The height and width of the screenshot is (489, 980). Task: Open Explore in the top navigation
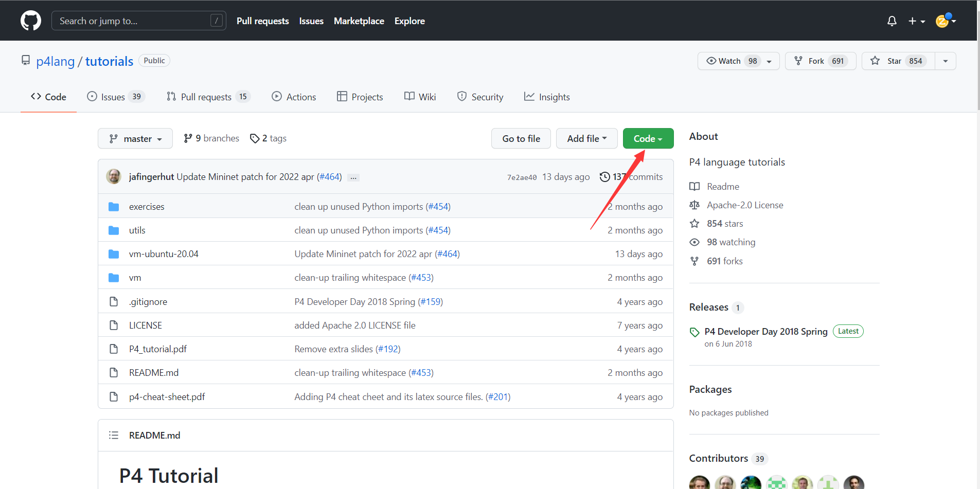409,21
